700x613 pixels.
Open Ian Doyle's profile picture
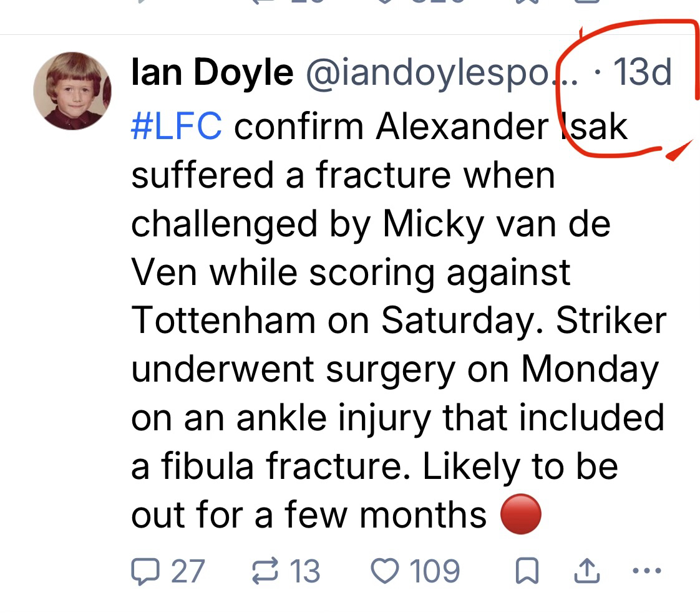pos(72,91)
